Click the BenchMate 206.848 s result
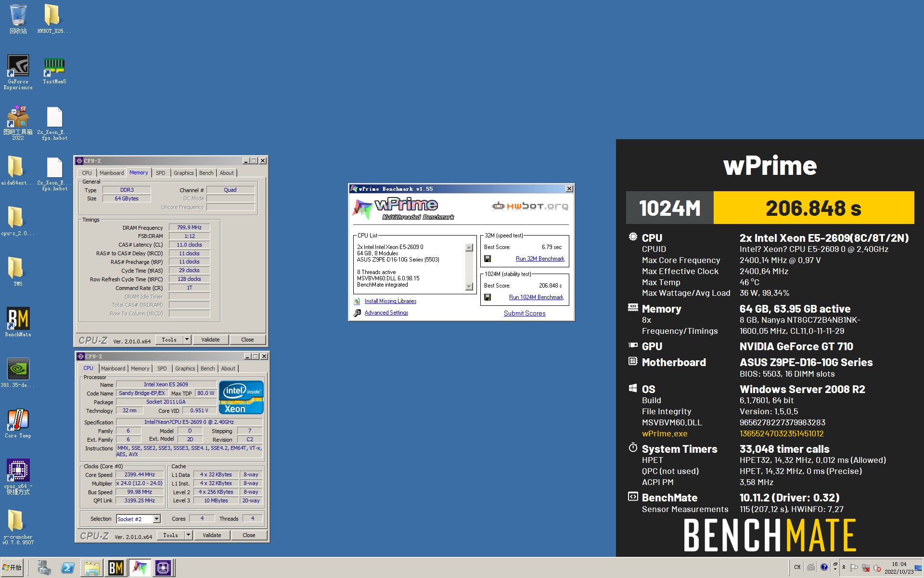 click(813, 208)
